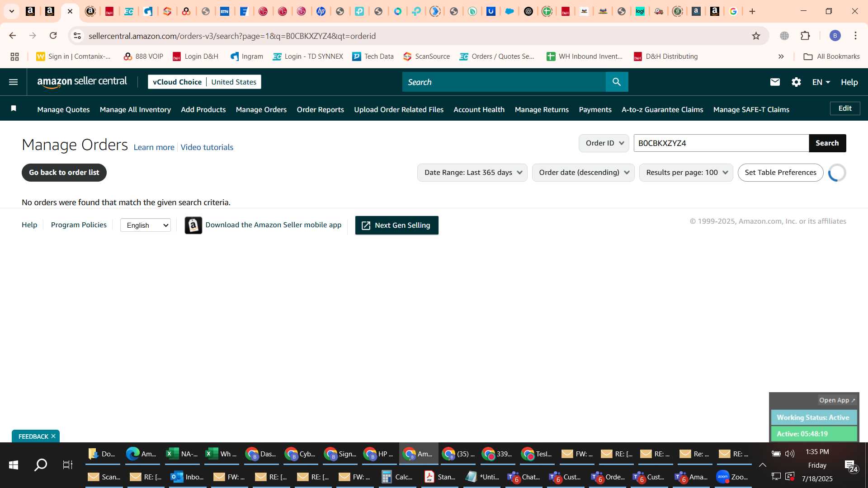Viewport: 868px width, 488px height.
Task: Click the volume speaker tray icon
Action: [790, 453]
